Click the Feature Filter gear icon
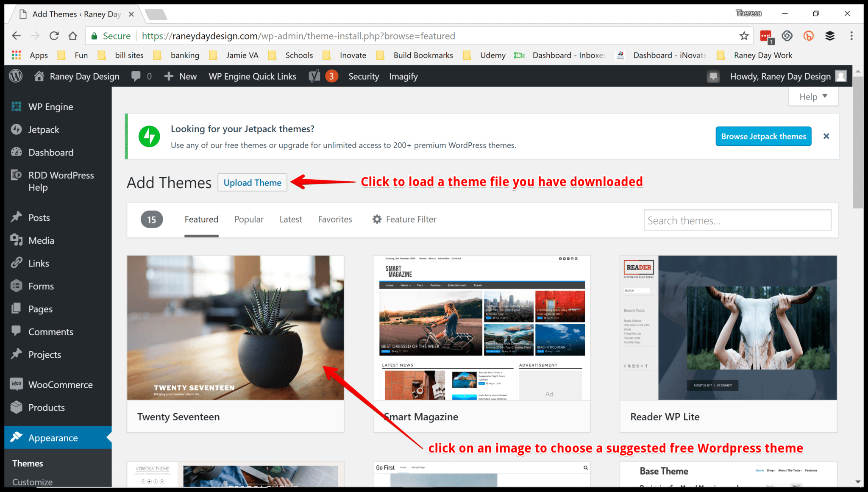 click(377, 219)
